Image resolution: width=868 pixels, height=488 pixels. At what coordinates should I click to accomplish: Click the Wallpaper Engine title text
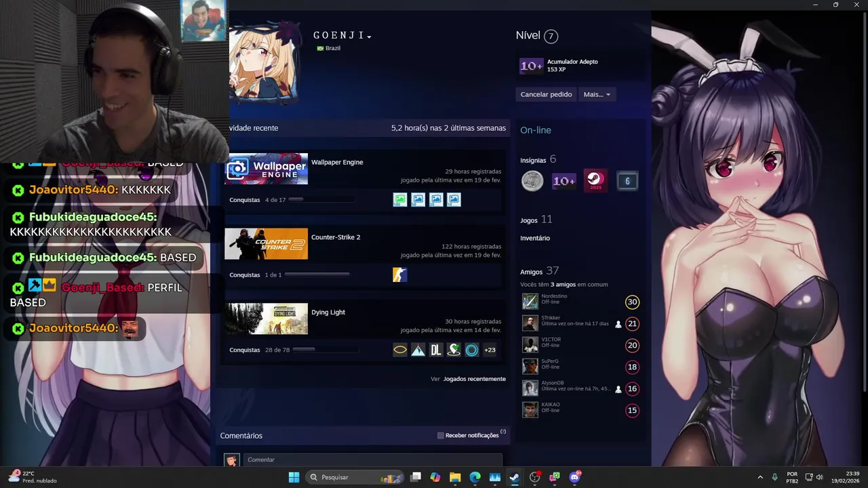337,162
